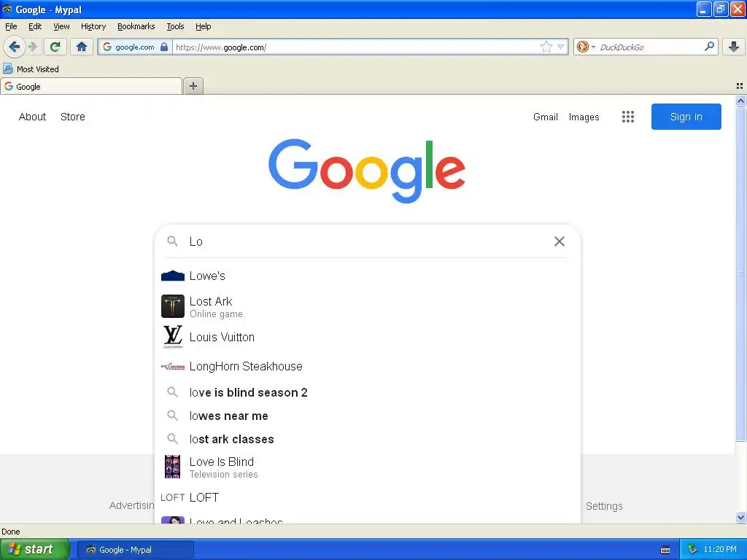Screen dimensions: 747x560
Task: Click into the Google search input field
Action: coord(367,241)
